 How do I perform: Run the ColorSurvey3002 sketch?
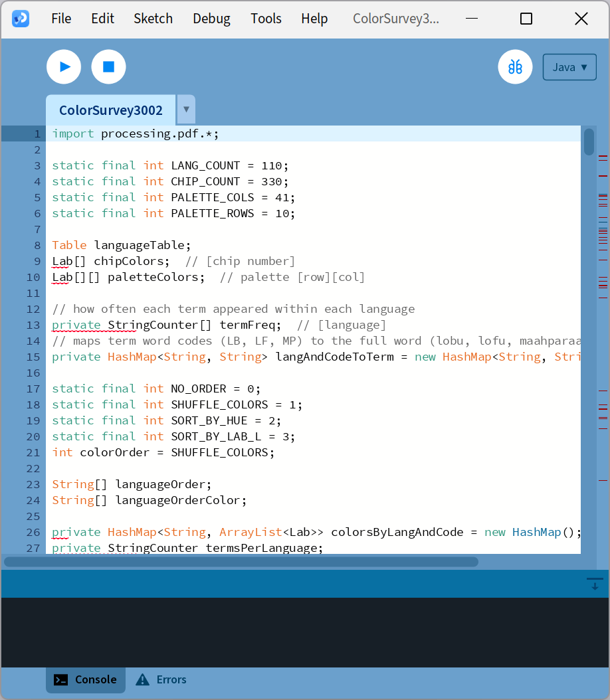click(x=63, y=66)
